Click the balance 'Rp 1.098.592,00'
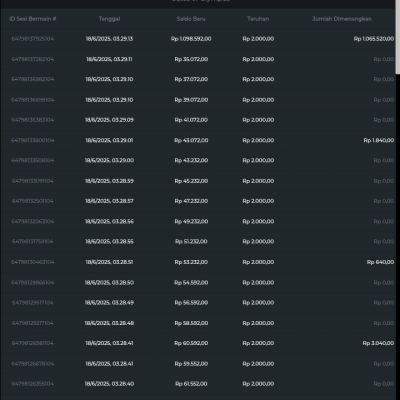Viewport: 400px width, 400px height. (x=191, y=39)
